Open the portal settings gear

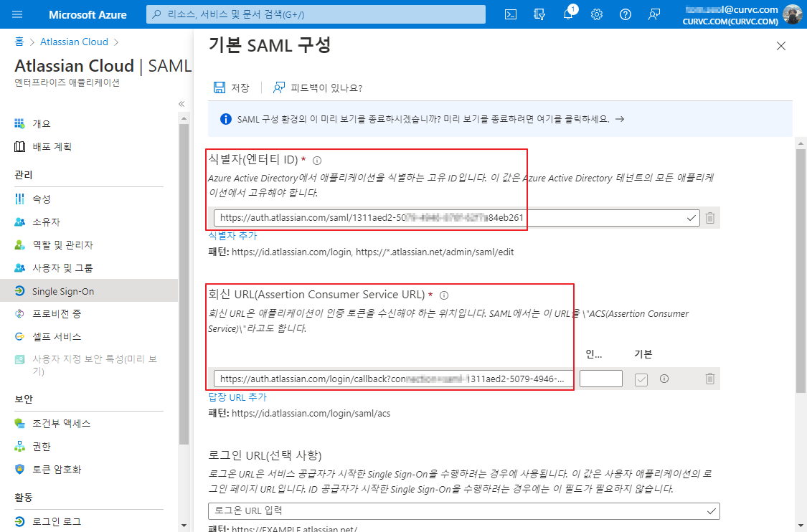597,14
